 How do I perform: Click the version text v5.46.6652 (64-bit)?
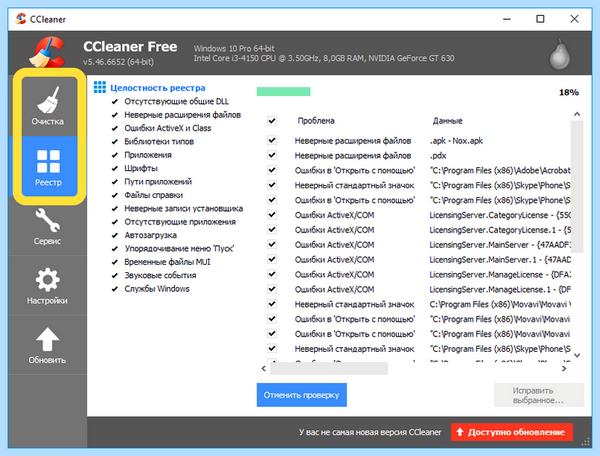[x=119, y=62]
